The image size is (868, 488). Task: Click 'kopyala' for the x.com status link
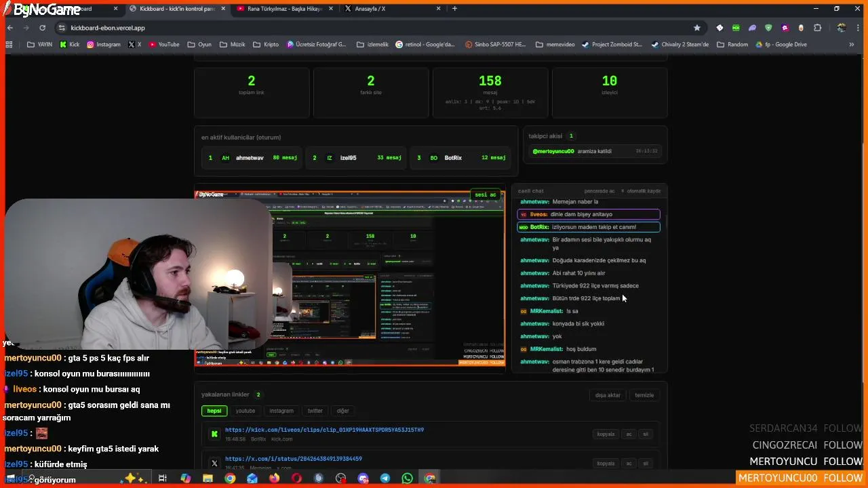606,464
